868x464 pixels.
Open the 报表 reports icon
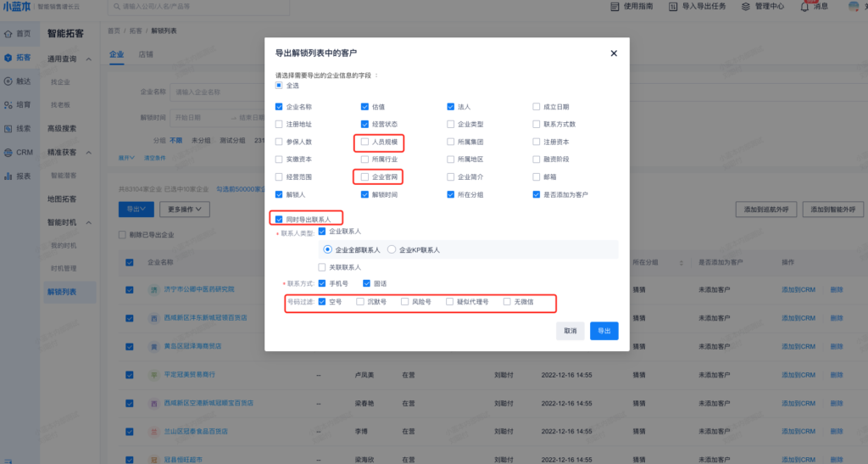[8, 176]
